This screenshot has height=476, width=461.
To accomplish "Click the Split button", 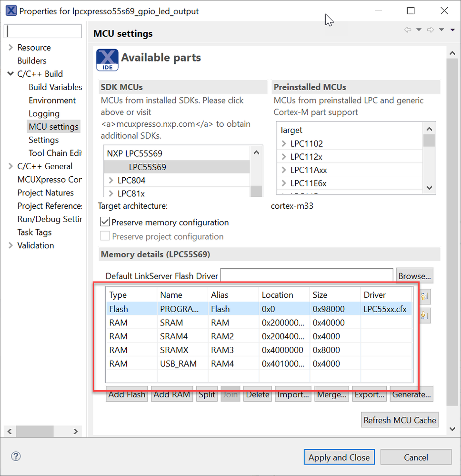I will (x=207, y=395).
